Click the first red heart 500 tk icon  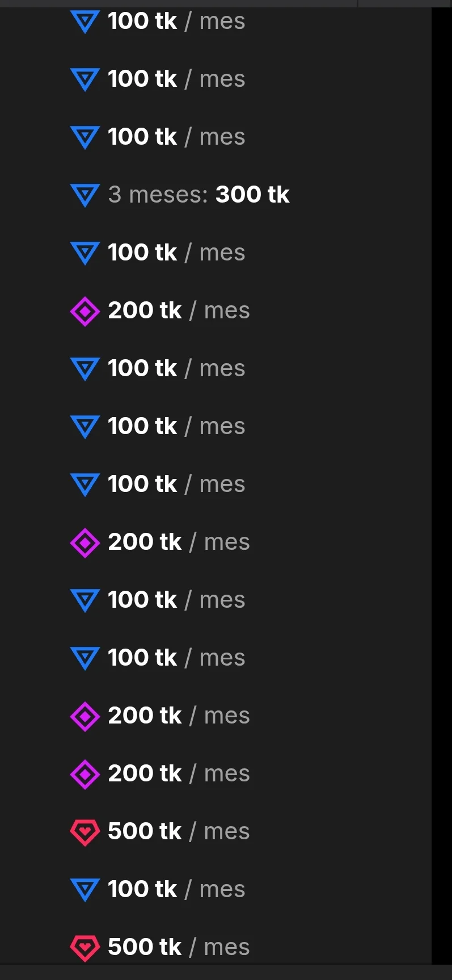pos(85,832)
